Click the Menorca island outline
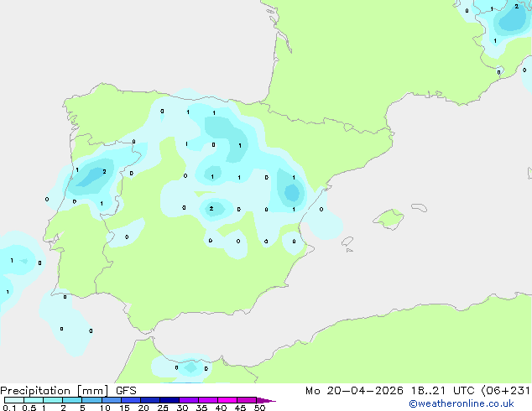Screen dimensions: 532x411 [x=420, y=207]
